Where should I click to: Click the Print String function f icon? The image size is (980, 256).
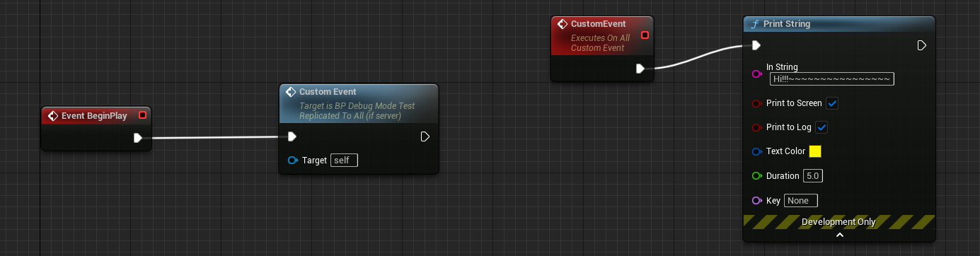755,24
